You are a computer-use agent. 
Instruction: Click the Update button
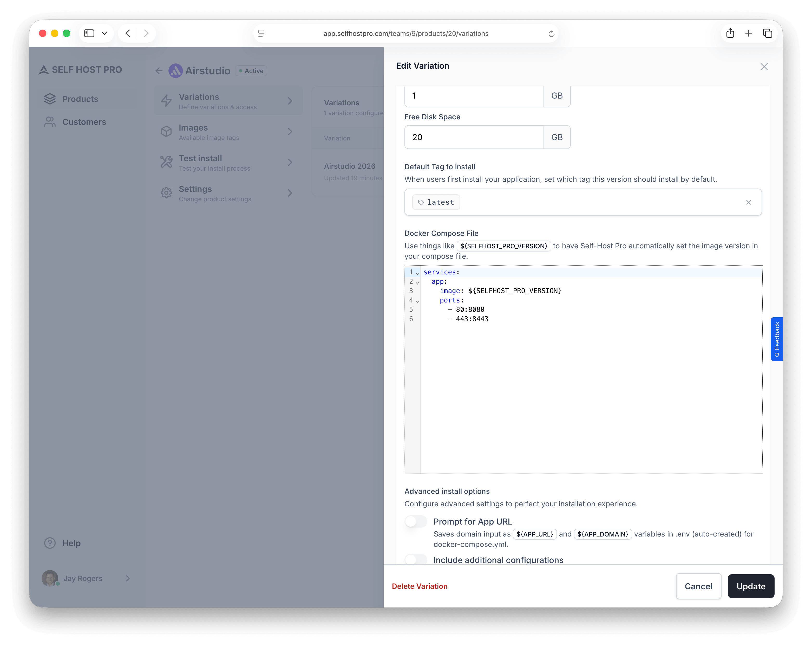pos(751,586)
